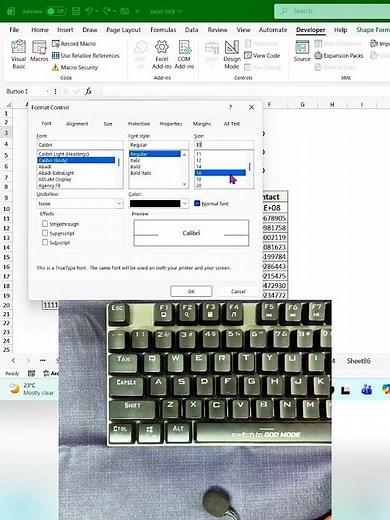
Task: Toggle Use Relative References
Action: click(86, 56)
